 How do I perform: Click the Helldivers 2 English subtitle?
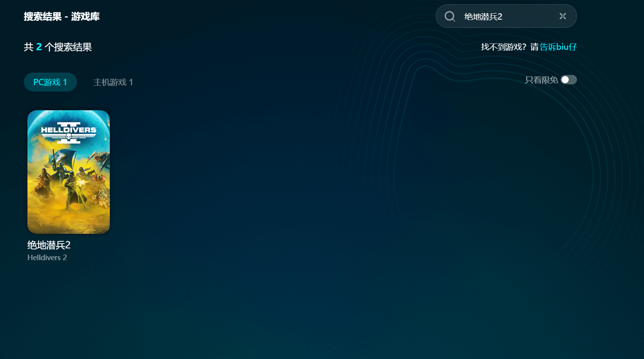(x=47, y=257)
